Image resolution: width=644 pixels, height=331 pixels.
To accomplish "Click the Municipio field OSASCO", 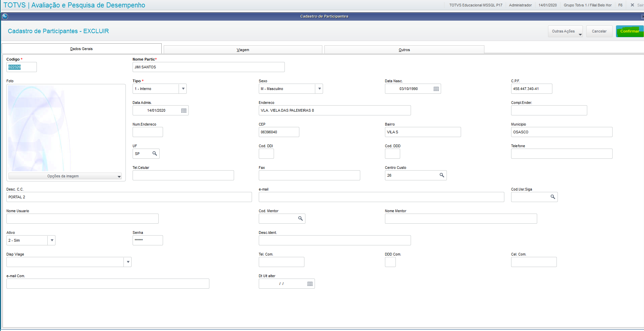I will click(561, 132).
